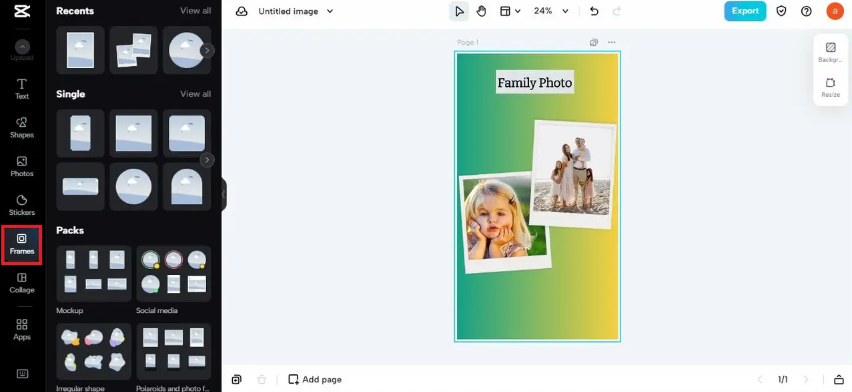852x392 pixels.
Task: Click the keyboard shortcuts icon
Action: (x=22, y=374)
